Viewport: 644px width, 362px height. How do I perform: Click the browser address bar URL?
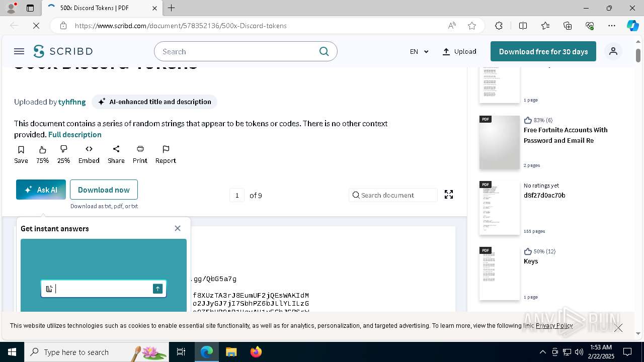[x=181, y=26]
